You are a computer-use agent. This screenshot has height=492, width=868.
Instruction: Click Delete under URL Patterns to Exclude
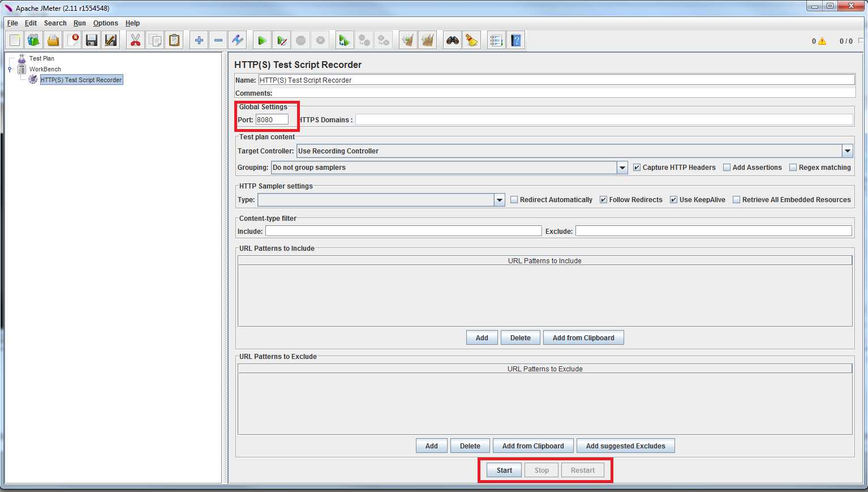tap(470, 446)
